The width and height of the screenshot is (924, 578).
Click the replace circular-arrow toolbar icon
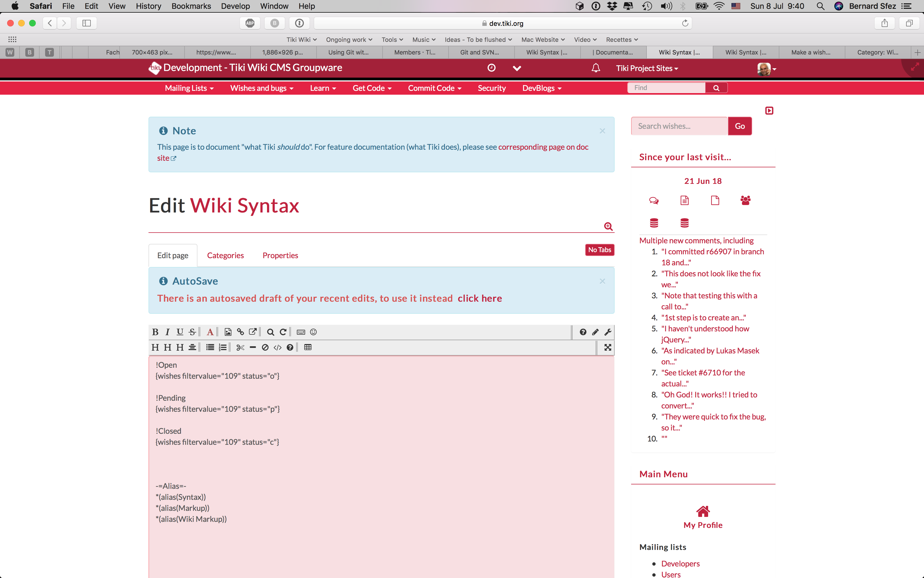pyautogui.click(x=283, y=332)
